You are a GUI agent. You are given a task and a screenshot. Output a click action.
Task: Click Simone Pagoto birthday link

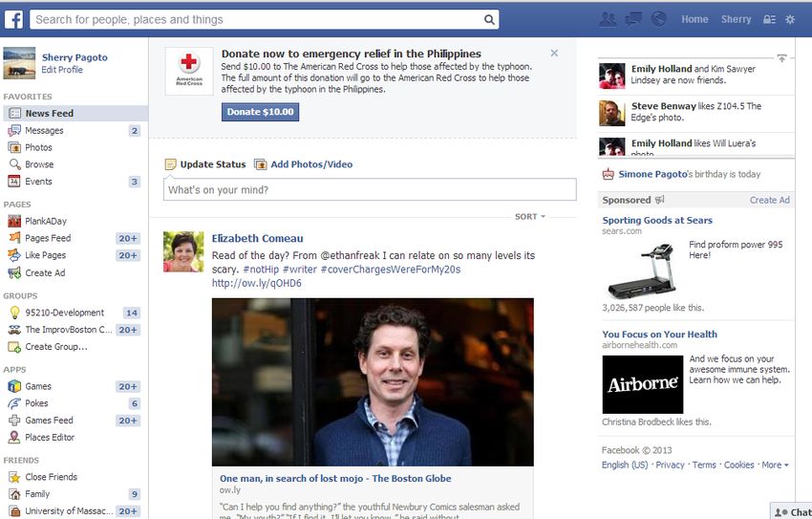pyautogui.click(x=652, y=174)
